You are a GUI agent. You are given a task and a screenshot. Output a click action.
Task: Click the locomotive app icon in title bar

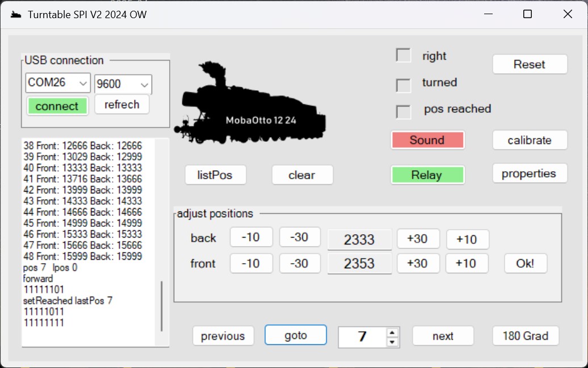(16, 15)
